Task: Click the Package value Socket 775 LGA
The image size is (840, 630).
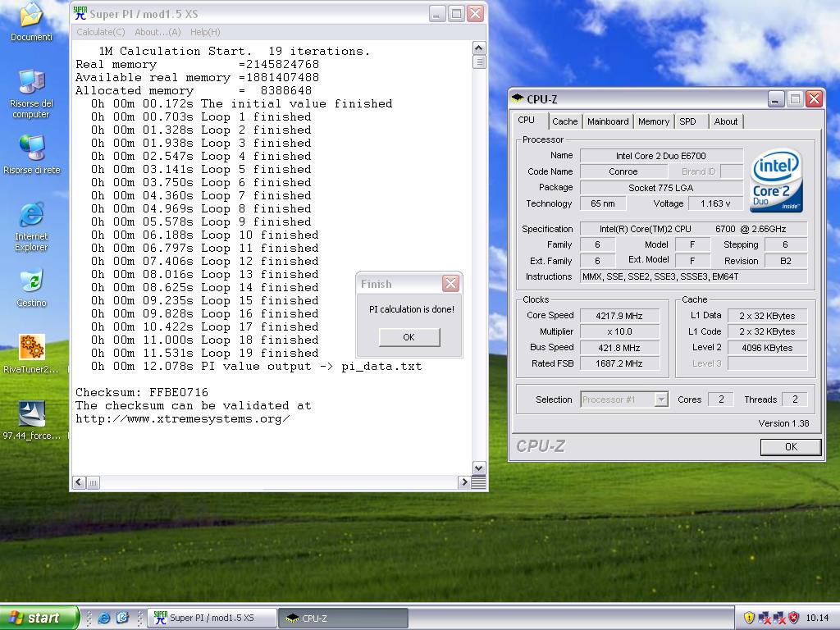Action: (661, 188)
